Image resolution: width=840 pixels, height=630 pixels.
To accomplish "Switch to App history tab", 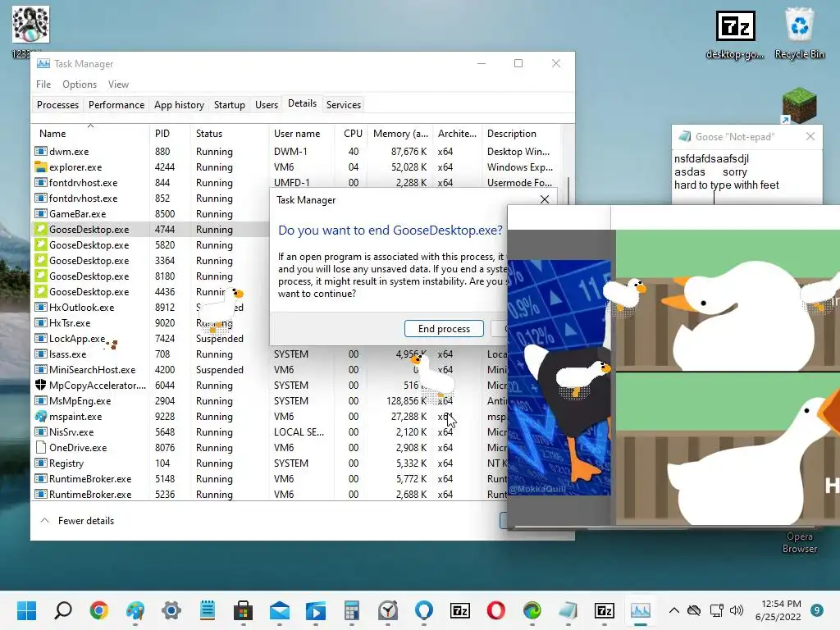I will coord(179,105).
